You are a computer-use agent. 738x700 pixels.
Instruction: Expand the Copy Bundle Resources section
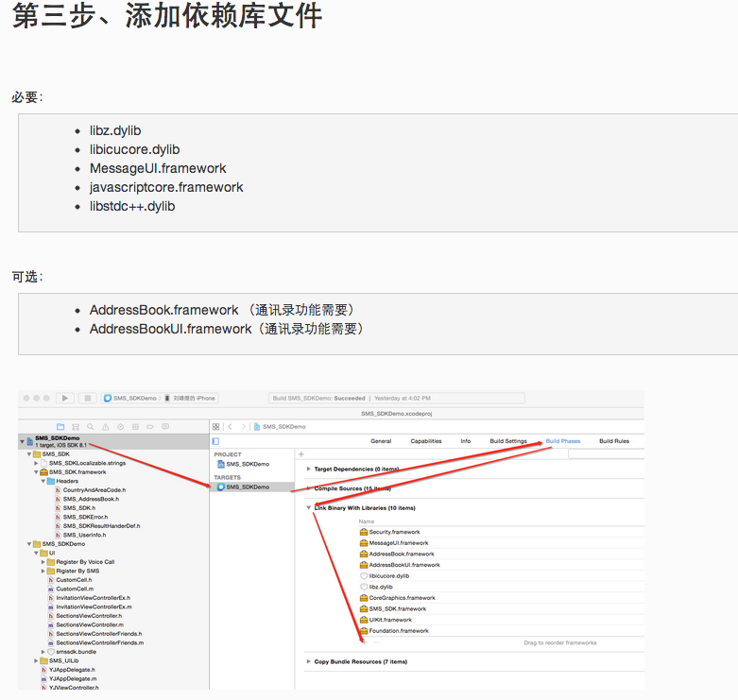tap(309, 661)
